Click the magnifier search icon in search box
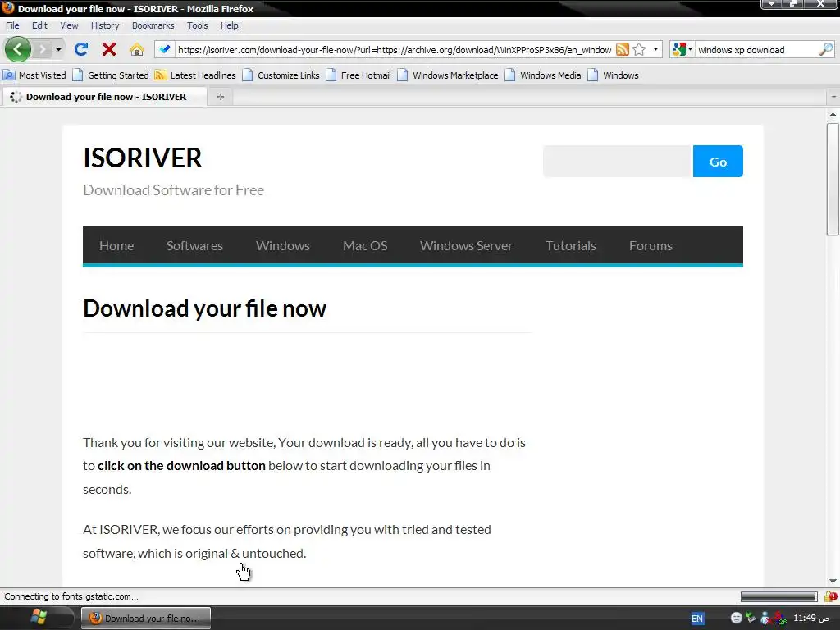 pos(826,50)
